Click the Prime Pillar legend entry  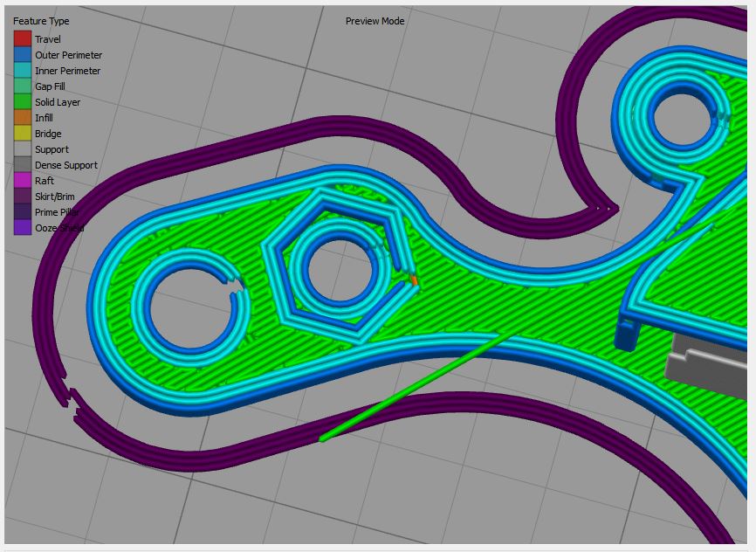coord(57,212)
